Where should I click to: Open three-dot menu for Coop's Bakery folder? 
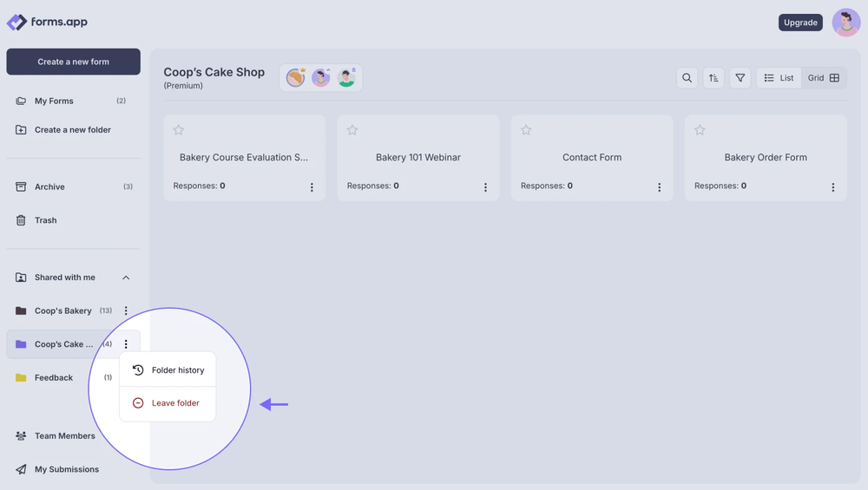pyautogui.click(x=126, y=310)
